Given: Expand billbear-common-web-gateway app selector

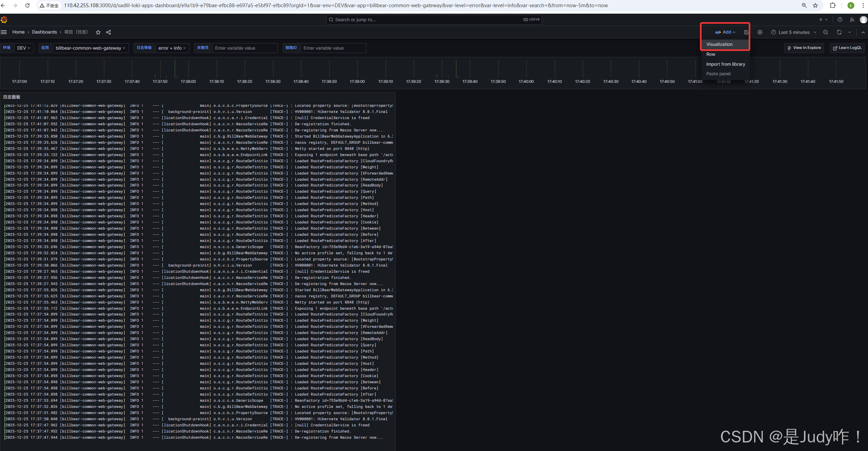Looking at the screenshot, I should click(x=90, y=48).
